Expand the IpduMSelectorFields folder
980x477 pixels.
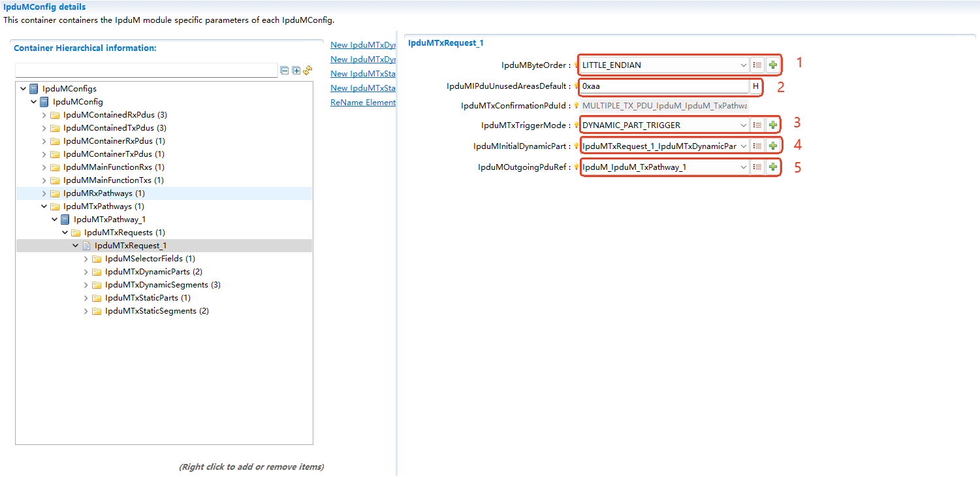(x=86, y=259)
